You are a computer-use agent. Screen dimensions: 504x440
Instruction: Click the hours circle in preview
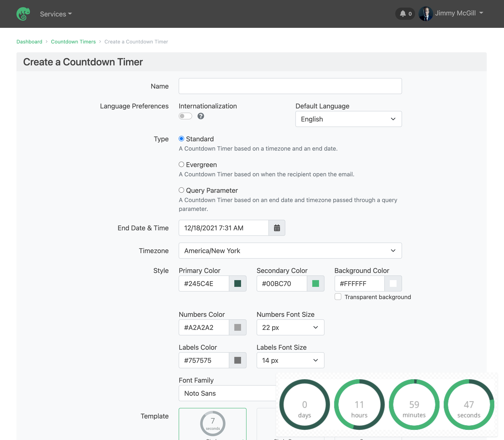click(x=359, y=405)
